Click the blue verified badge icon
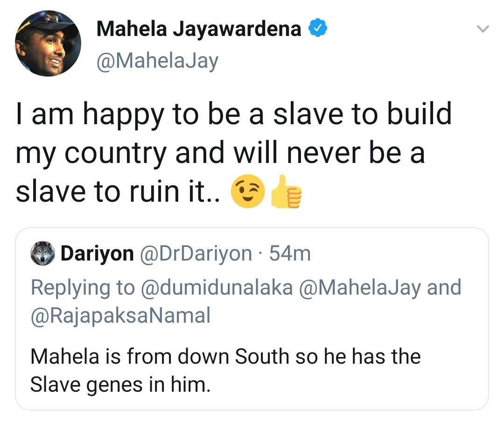 (x=318, y=28)
